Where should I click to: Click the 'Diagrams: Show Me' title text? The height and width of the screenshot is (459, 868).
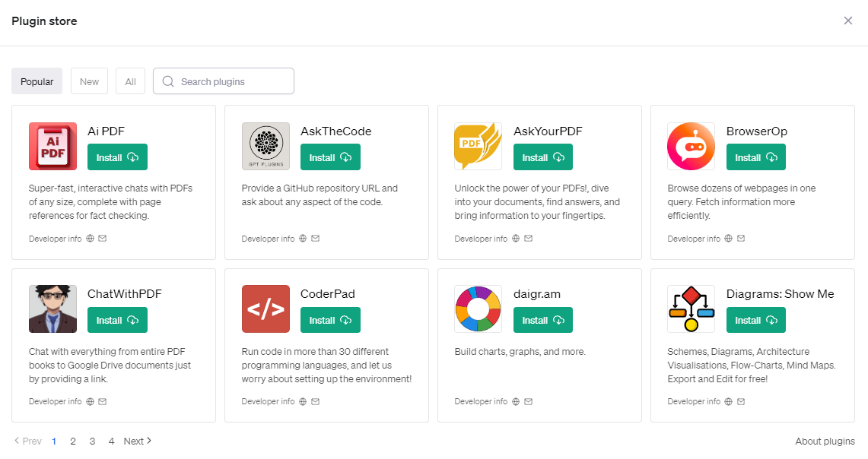pyautogui.click(x=780, y=293)
